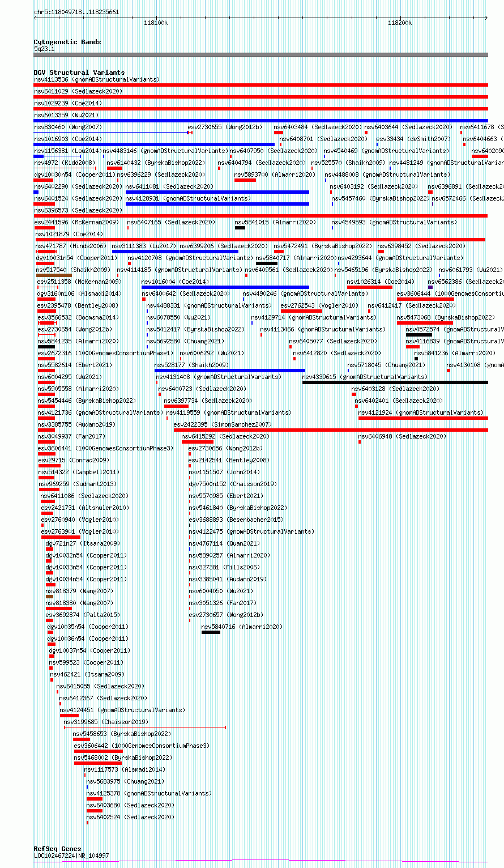
Task: Click nsv514322 (Campbell2011) label
Action: [x=79, y=472]
